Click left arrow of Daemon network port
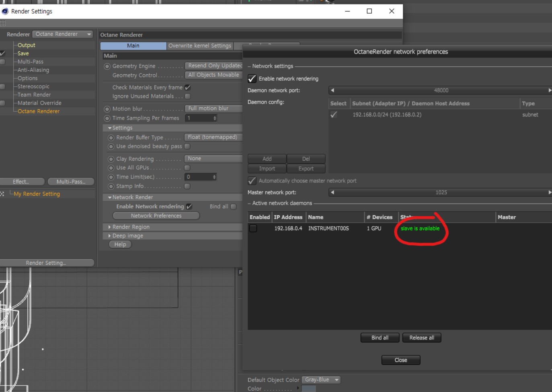552x392 pixels. [332, 90]
